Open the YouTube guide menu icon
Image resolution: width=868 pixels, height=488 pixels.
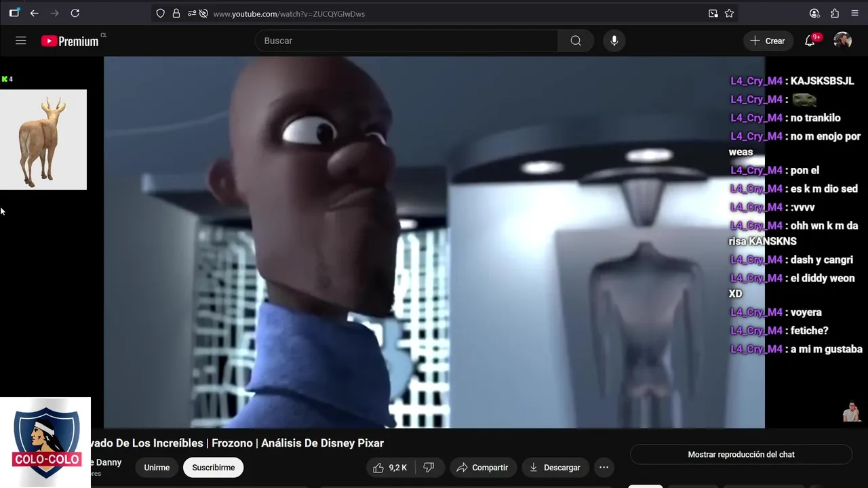(x=21, y=41)
